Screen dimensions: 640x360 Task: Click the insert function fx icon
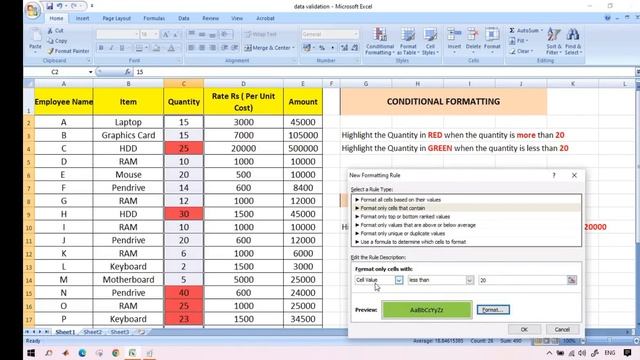pyautogui.click(x=128, y=72)
